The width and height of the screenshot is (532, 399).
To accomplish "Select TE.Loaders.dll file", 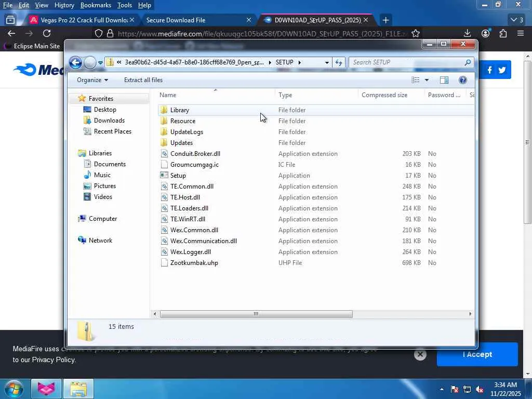I will [189, 208].
